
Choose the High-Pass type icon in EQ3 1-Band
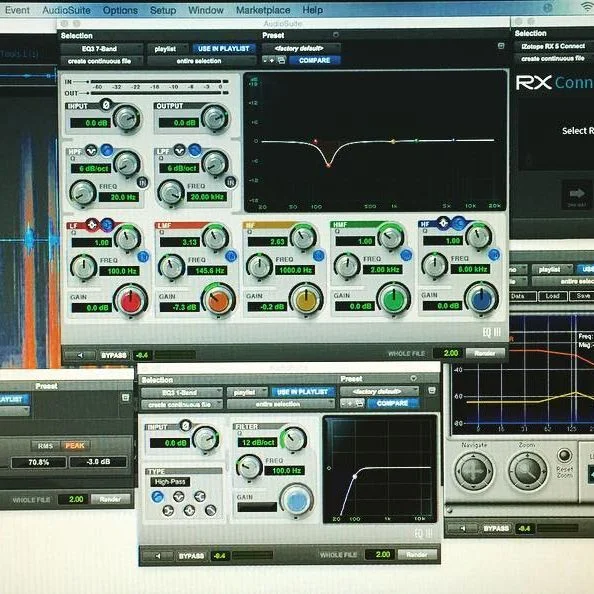pos(158,496)
